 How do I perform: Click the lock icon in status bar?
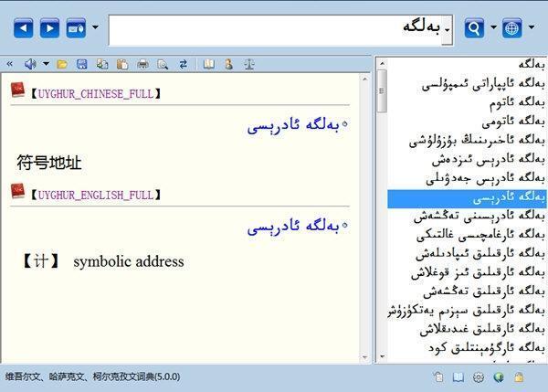[519, 376]
